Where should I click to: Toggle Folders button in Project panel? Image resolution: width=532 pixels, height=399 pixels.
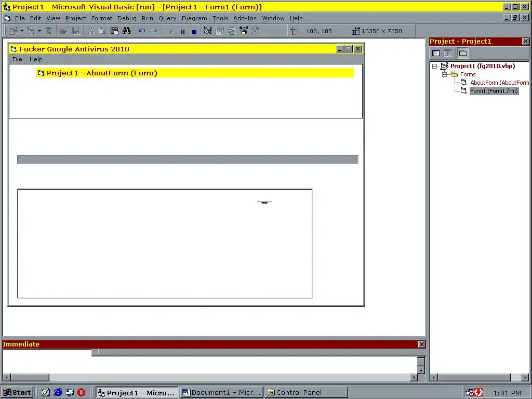[x=463, y=53]
